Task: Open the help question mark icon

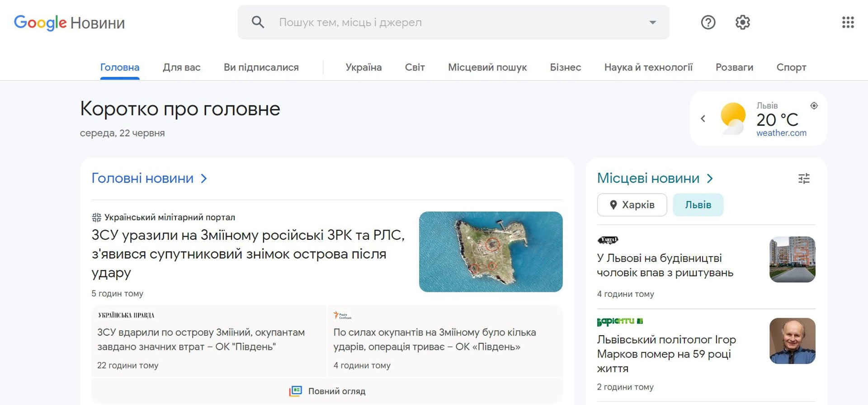Action: pos(708,22)
